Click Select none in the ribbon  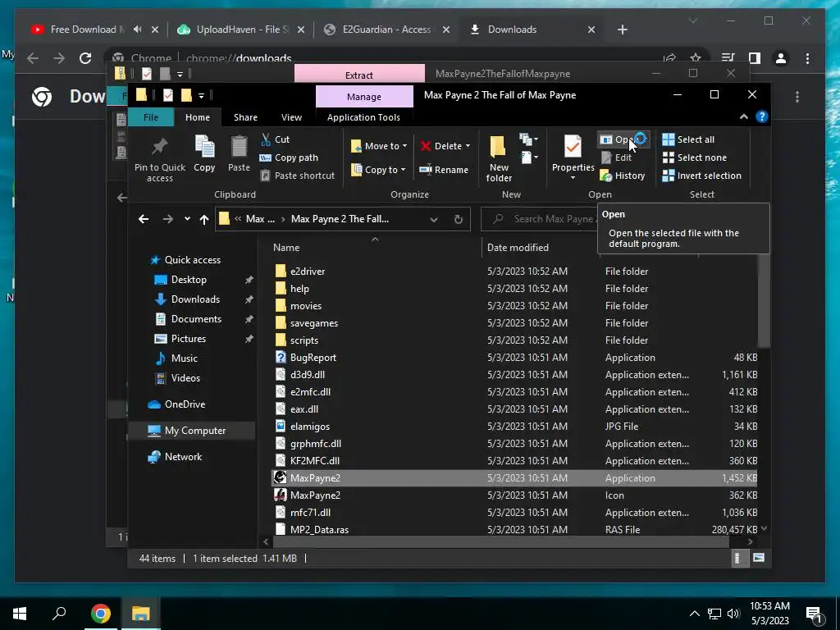695,157
